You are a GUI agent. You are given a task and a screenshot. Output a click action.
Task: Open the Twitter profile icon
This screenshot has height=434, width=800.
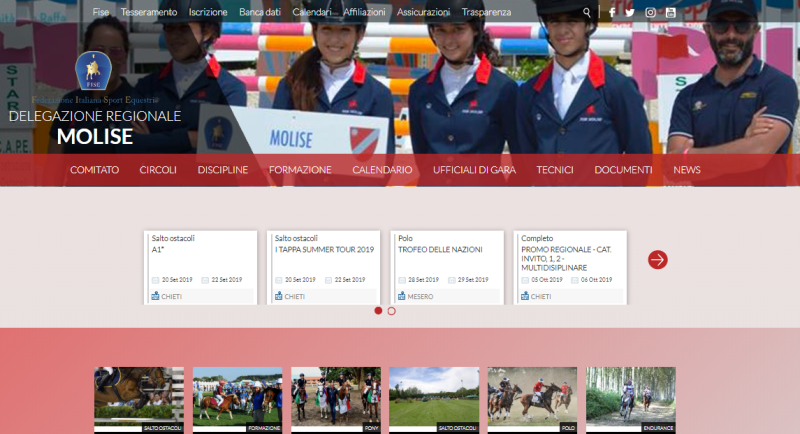pos(630,13)
